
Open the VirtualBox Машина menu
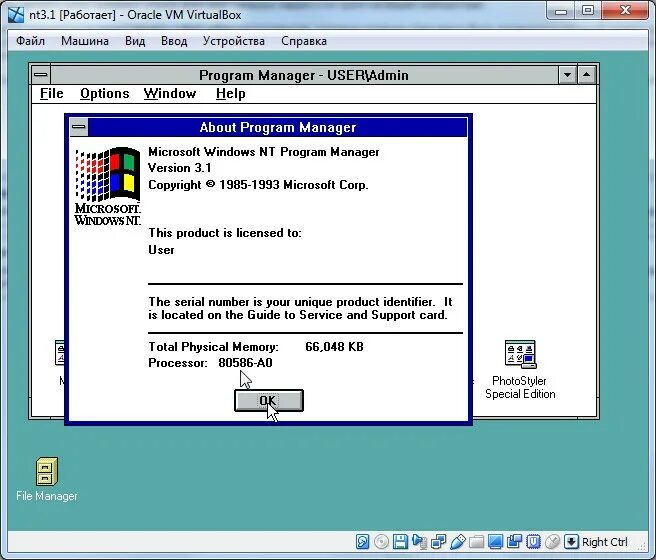pos(85,41)
